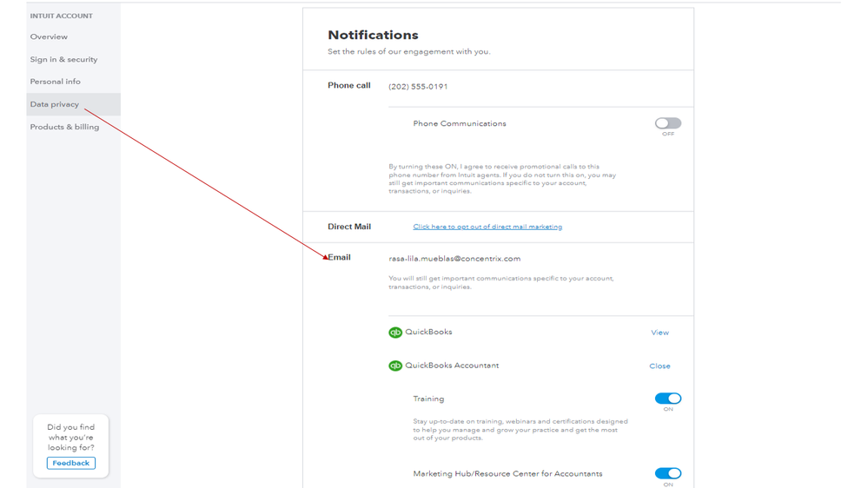
Task: Click the Notifications heading
Action: [373, 36]
